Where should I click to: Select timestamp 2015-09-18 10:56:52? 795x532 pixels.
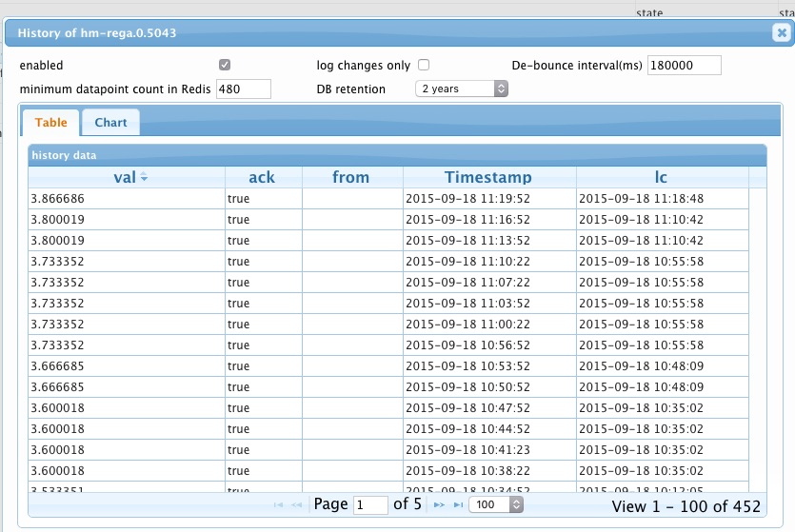[x=489, y=345]
